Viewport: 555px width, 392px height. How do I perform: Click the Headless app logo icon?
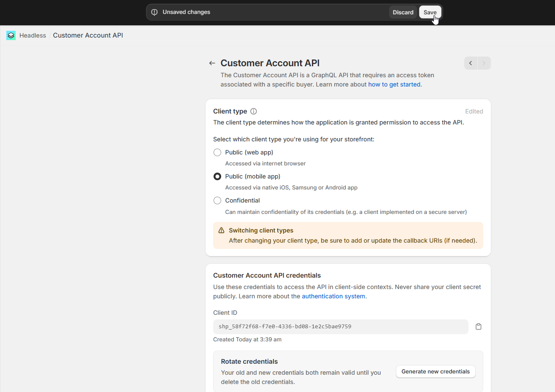click(x=11, y=35)
